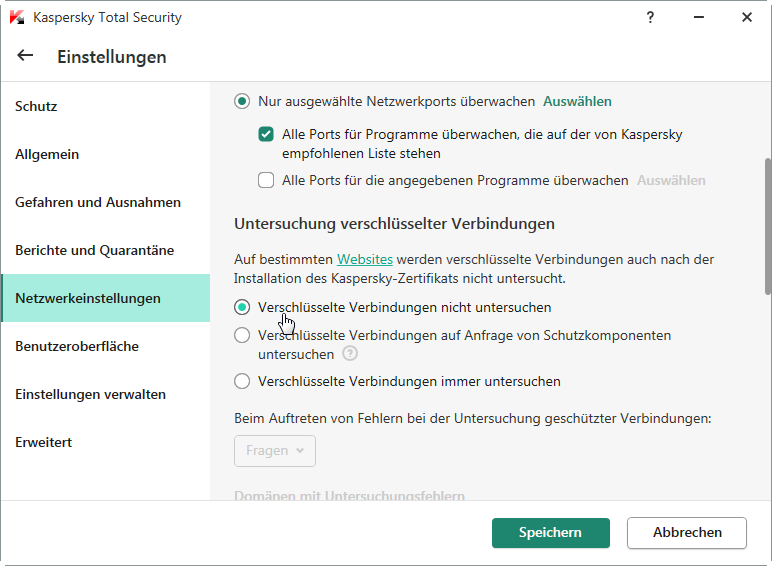
Task: Close the Kaspersky settings window
Action: 746,17
